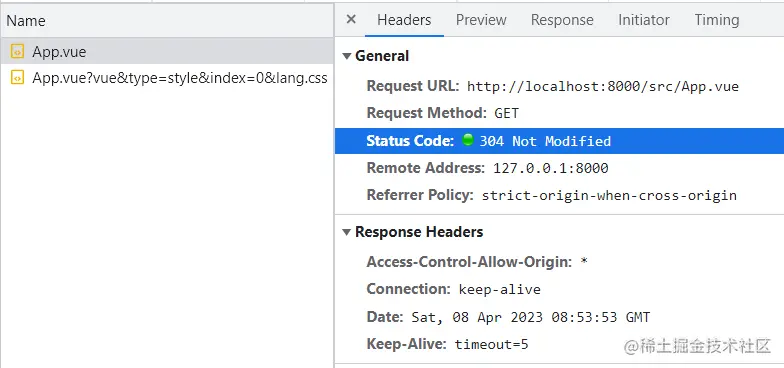Click the icon beside App.vue?vue&type=style request
The width and height of the screenshot is (784, 368).
point(18,78)
